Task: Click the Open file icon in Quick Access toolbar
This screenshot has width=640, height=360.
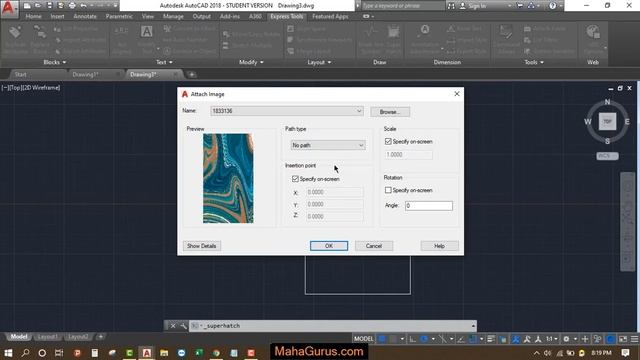Action: [x=38, y=6]
